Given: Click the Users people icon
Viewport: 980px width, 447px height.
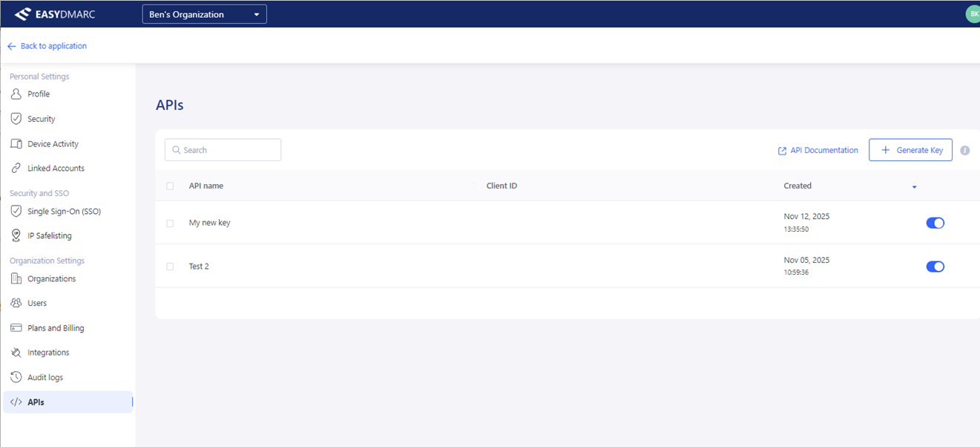Looking at the screenshot, I should (x=16, y=303).
